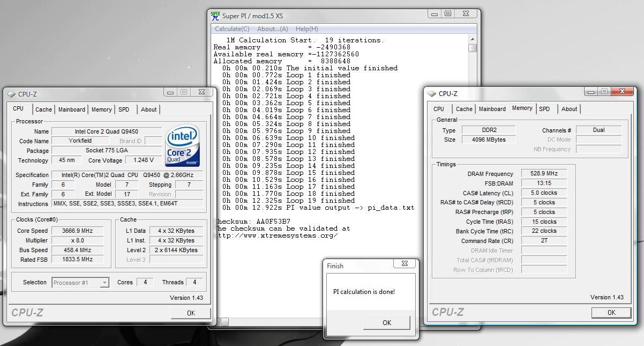Click the CAS# Latency value 5.0 clocks
The height and width of the screenshot is (346, 644).
[x=543, y=193]
